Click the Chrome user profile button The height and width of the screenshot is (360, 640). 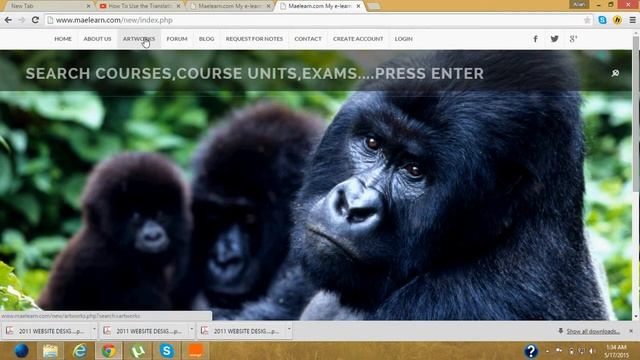coord(579,4)
